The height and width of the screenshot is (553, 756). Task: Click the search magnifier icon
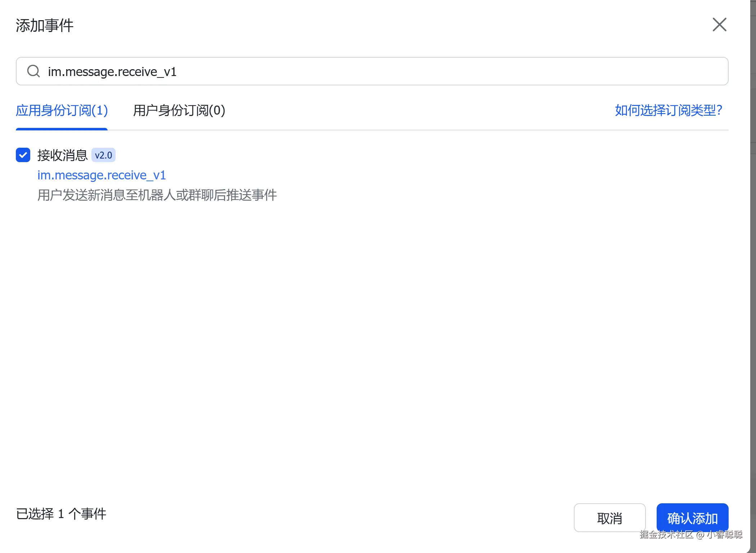(33, 71)
